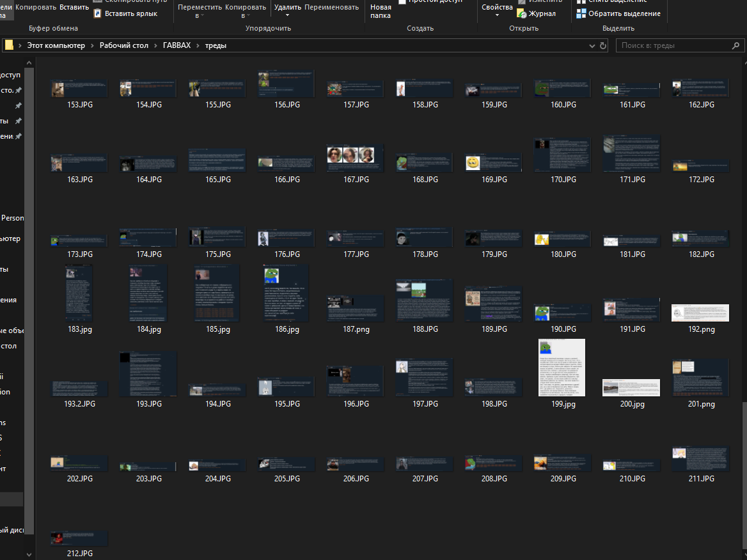Click Обратить выделение invert selection icon
Screen dimensions: 747x560
click(x=581, y=13)
